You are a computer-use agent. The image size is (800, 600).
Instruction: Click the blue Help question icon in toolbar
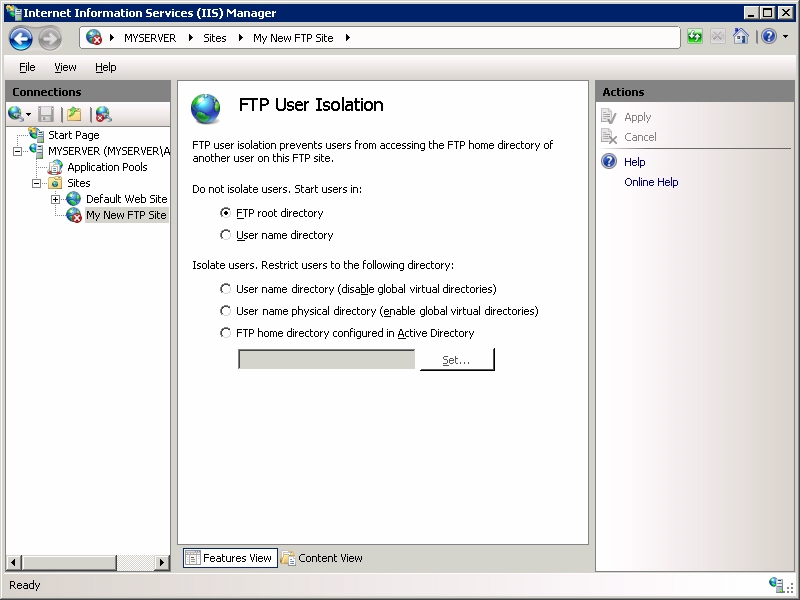pos(769,36)
